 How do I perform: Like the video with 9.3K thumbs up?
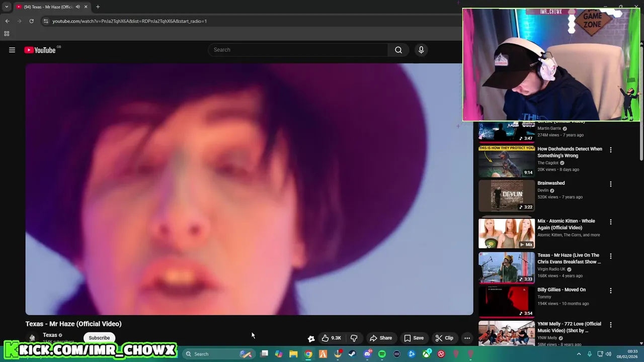coord(332,338)
